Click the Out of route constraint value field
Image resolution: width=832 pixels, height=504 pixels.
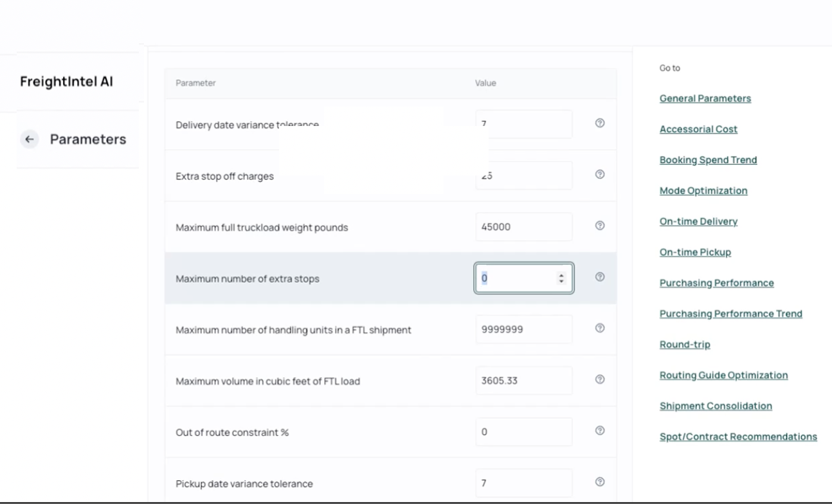(523, 432)
